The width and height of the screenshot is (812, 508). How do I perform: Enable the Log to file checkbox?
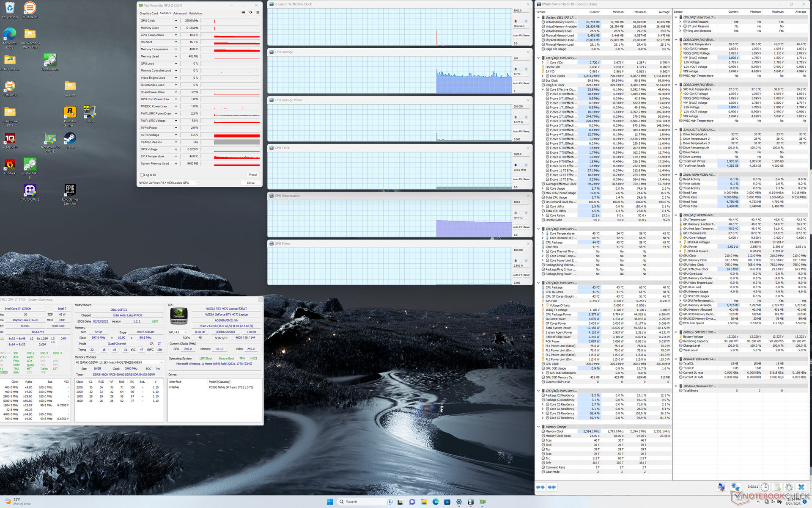point(142,175)
